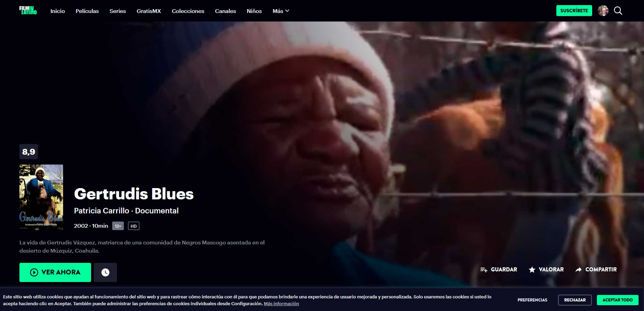The height and width of the screenshot is (311, 644).
Task: Reject cookies with the Rechazar button
Action: [x=575, y=300]
